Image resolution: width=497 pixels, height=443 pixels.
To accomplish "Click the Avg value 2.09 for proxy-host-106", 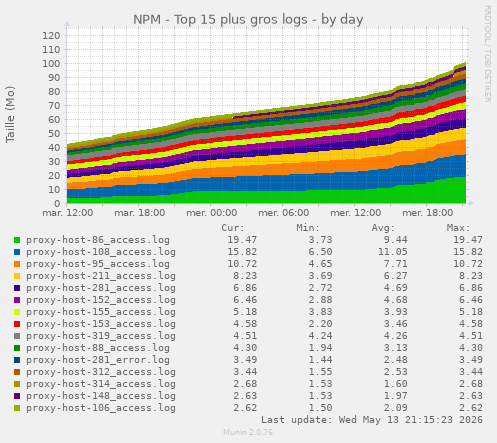I will [x=395, y=408].
